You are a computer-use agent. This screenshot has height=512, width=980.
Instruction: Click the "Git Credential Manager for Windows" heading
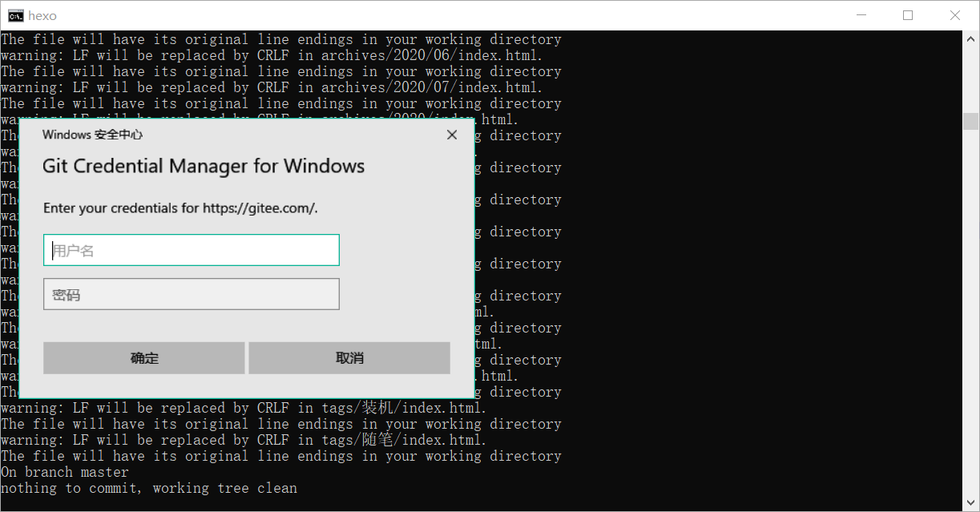tap(204, 167)
